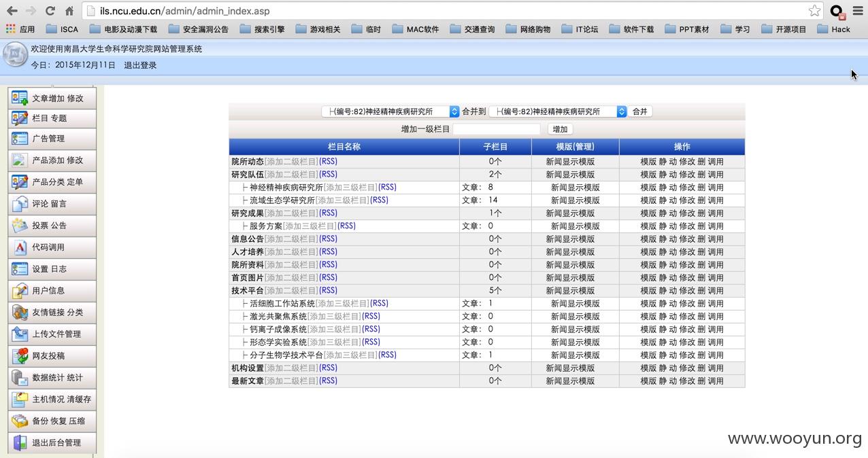The height and width of the screenshot is (458, 868).
Task: Click the 机构设置 row name
Action: (x=248, y=368)
